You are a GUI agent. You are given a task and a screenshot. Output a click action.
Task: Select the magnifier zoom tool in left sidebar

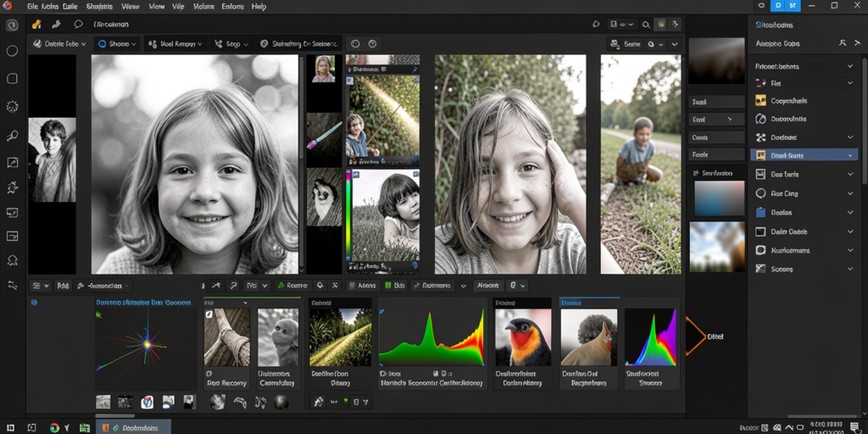tap(12, 135)
